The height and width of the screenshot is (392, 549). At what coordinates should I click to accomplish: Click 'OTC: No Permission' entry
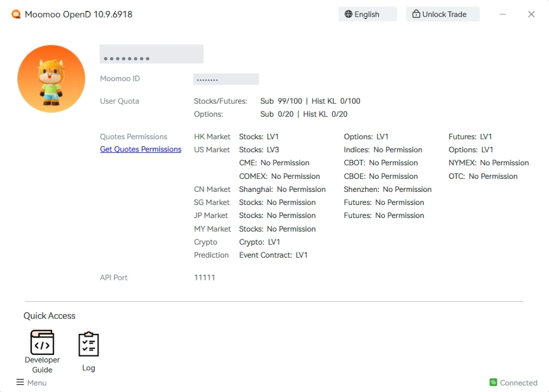pos(483,176)
